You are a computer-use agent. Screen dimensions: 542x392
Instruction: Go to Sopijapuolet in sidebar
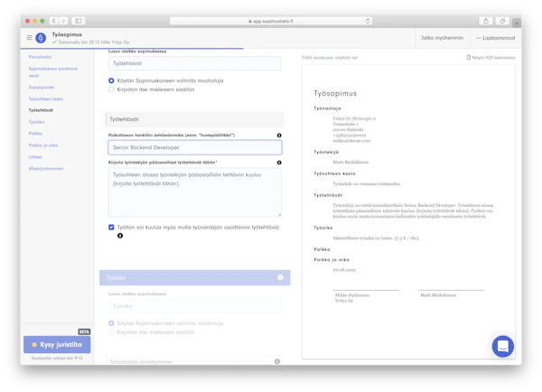coord(42,87)
